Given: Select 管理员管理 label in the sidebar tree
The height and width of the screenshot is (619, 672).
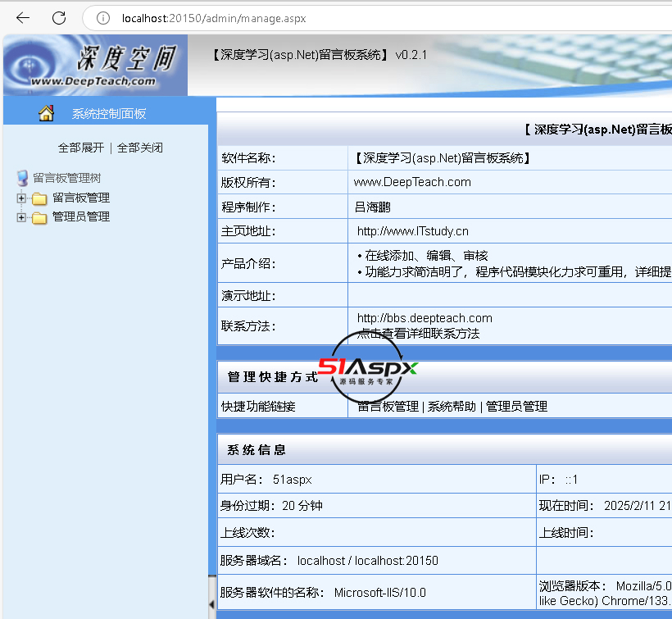Looking at the screenshot, I should (x=81, y=217).
